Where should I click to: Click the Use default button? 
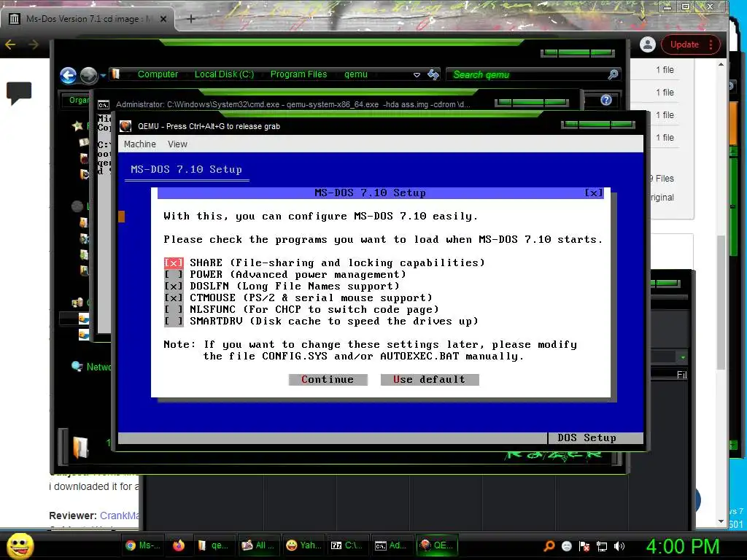point(429,379)
